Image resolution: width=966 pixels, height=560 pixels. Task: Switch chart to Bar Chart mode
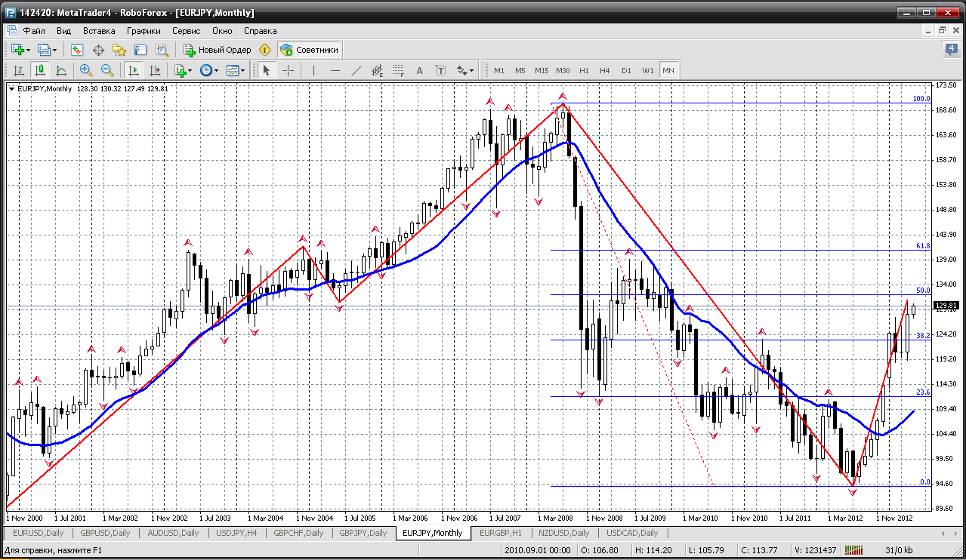coord(19,70)
